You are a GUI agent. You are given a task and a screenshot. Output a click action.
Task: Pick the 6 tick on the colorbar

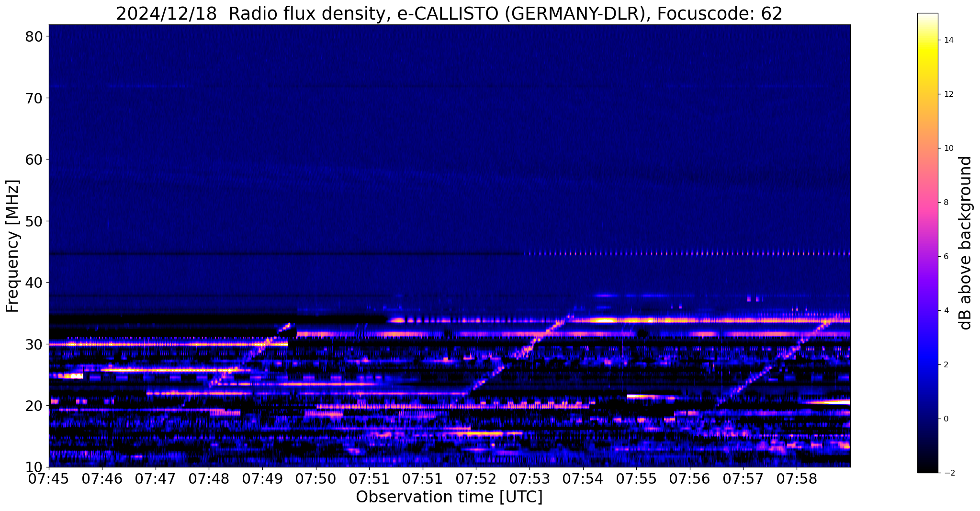[x=946, y=257]
